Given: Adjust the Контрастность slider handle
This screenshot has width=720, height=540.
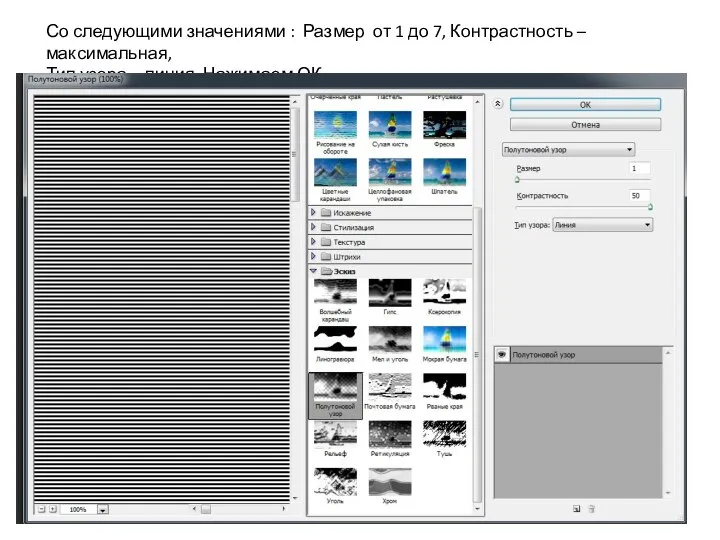Looking at the screenshot, I should click(x=650, y=207).
